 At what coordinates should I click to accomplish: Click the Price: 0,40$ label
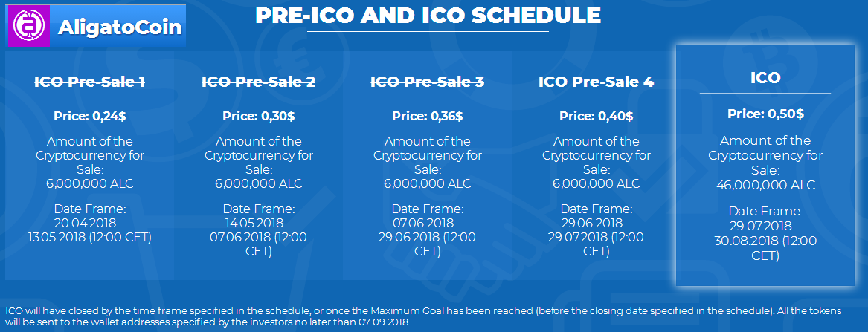click(x=597, y=117)
